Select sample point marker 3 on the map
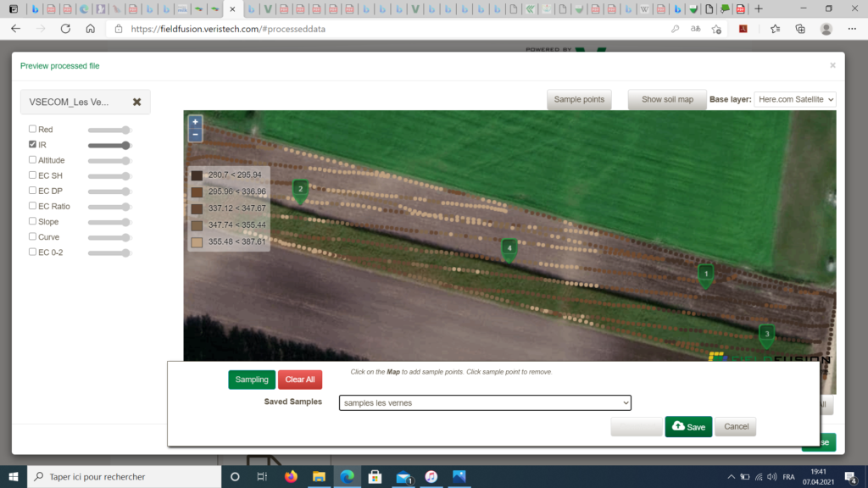Viewport: 868px width, 488px height. [766, 334]
